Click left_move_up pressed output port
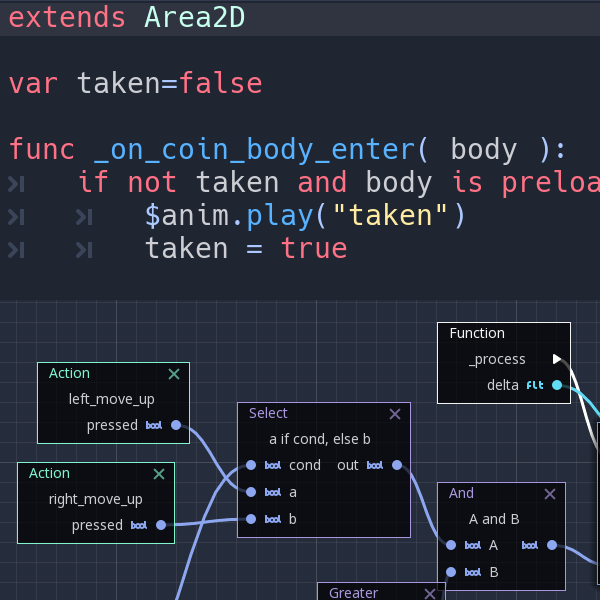Image resolution: width=600 pixels, height=600 pixels. (176, 425)
